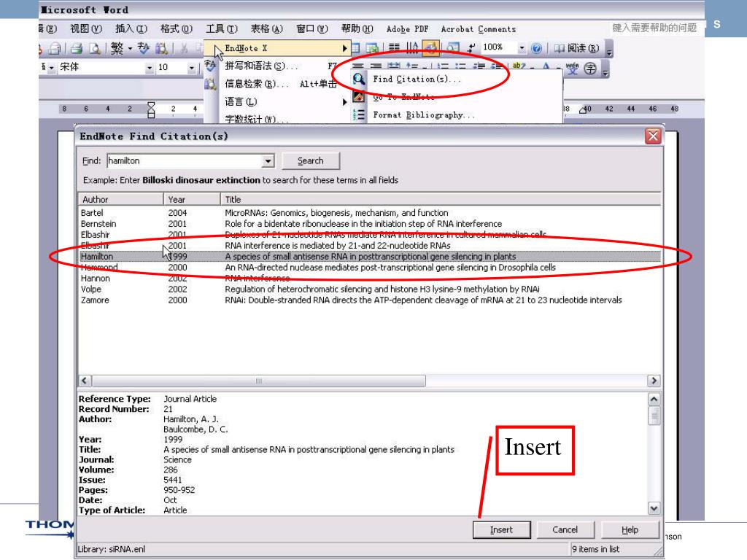The image size is (747, 560).
Task: Close the EndNote Find Citation dialog
Action: click(653, 136)
